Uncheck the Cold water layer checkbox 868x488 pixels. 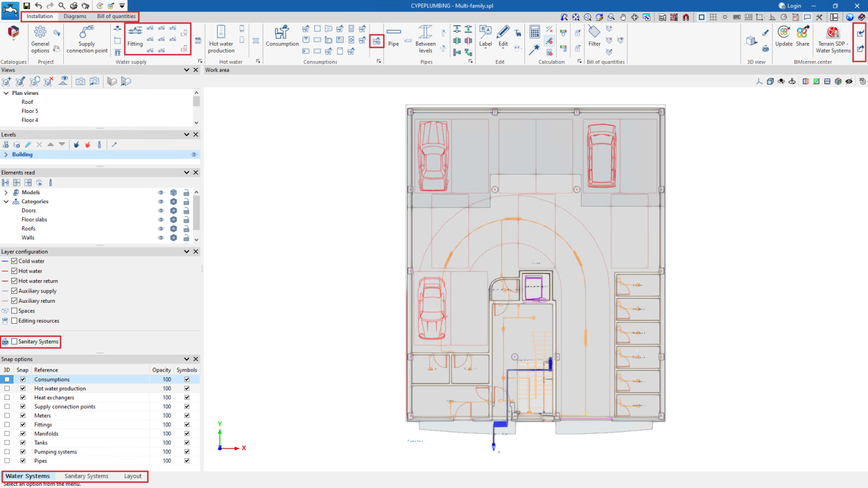15,261
